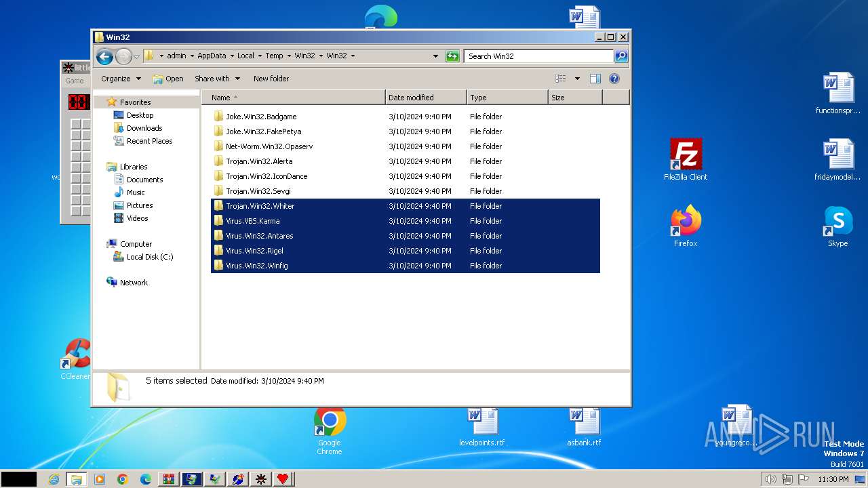Expand the AppData breadcrumb arrow
Image resolution: width=868 pixels, height=488 pixels.
pyautogui.click(x=231, y=56)
